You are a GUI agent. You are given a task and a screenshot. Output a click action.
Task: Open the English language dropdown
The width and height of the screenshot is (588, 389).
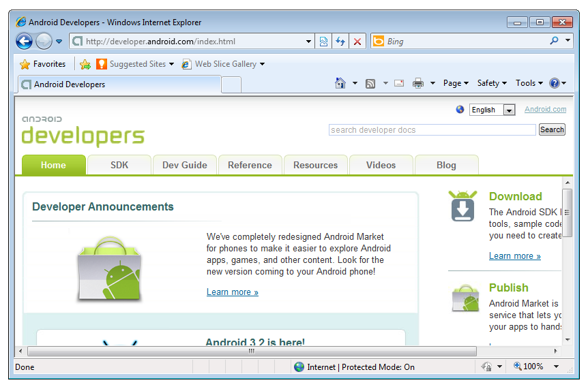click(492, 110)
